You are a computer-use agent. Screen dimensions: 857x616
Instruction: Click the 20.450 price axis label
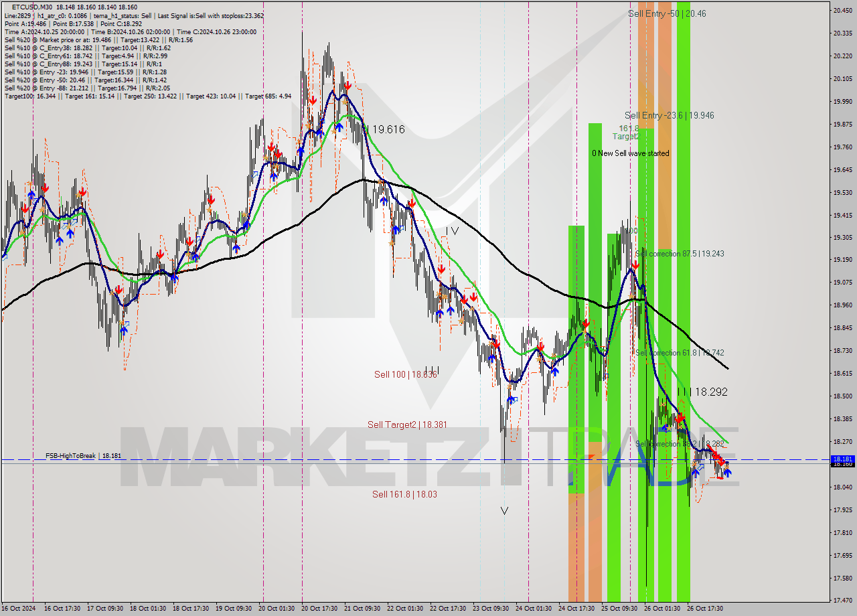[x=842, y=10]
